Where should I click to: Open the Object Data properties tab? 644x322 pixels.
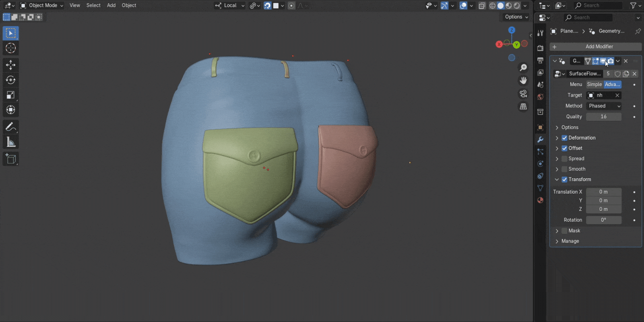point(540,188)
